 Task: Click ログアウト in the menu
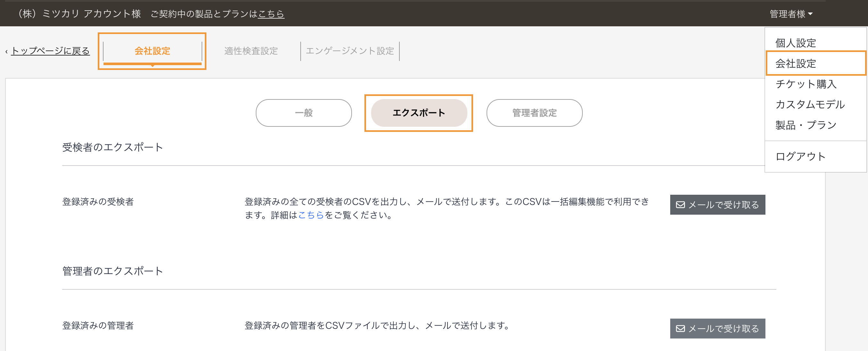(x=800, y=157)
